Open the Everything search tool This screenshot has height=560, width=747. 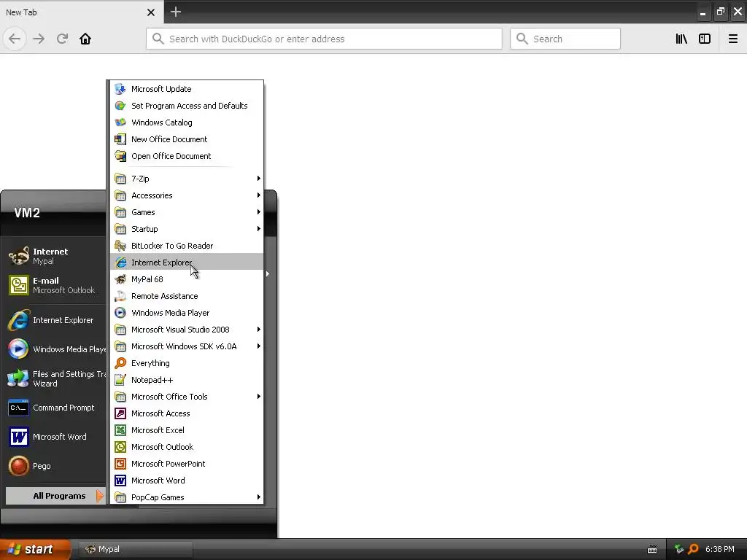tap(187, 363)
